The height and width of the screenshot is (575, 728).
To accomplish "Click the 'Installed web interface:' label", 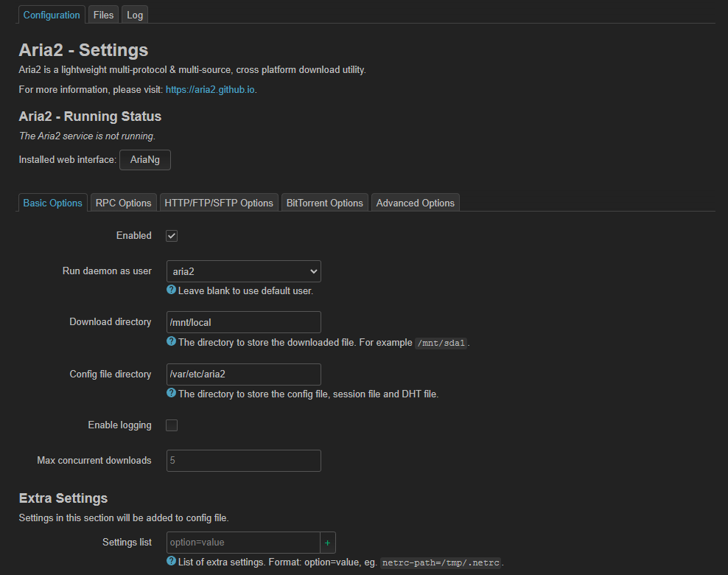I will 67,160.
